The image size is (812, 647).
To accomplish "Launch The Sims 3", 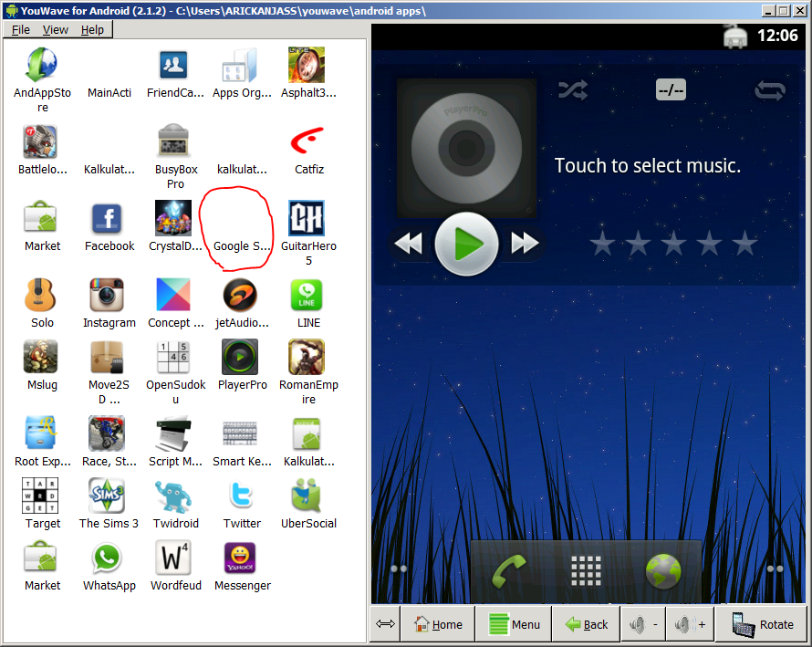I will pos(109,496).
